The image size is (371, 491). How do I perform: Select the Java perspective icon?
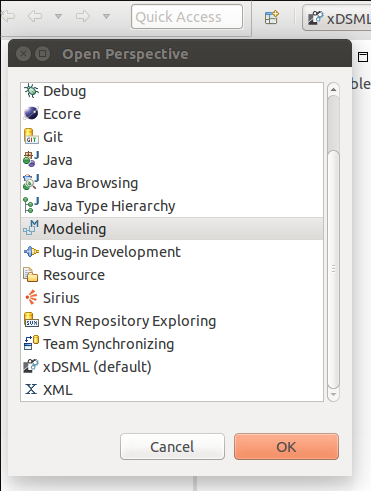click(x=31, y=160)
